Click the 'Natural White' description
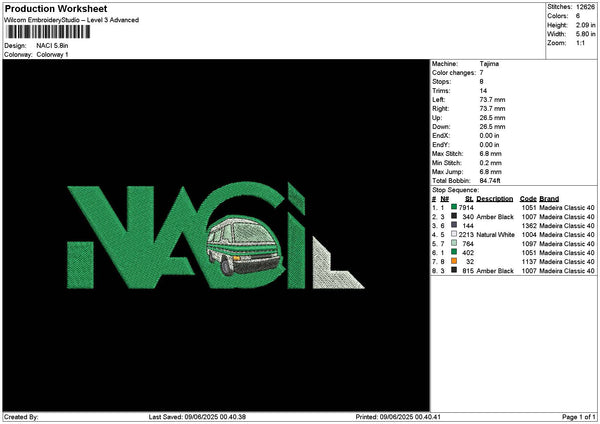The width and height of the screenshot is (600, 424). [495, 235]
